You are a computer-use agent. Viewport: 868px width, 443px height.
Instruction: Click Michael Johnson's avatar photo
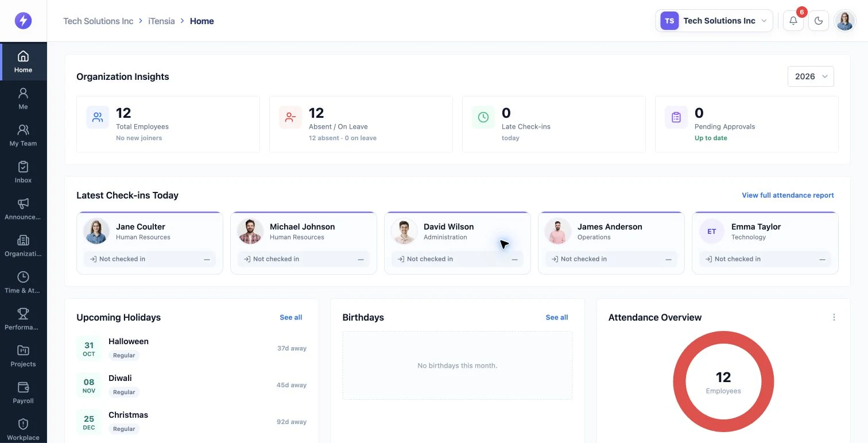click(x=250, y=231)
